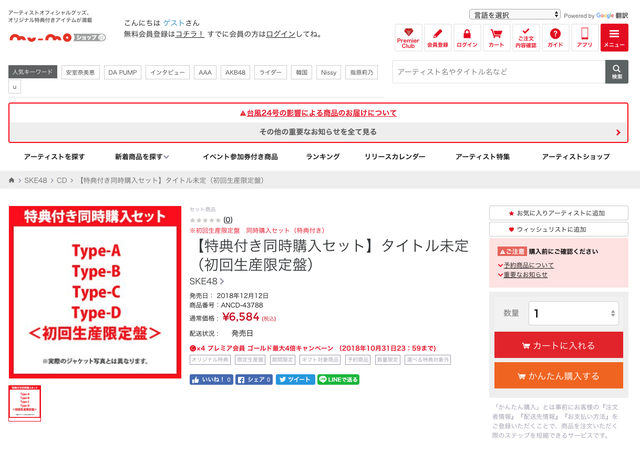Go to the mu-mo shop logo
Screen dimensions: 640x451
(57, 38)
